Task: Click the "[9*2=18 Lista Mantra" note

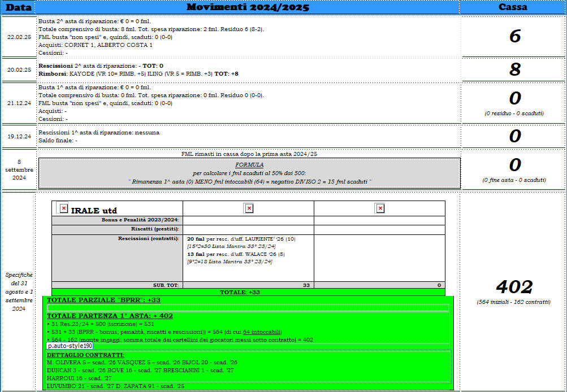Action: [230, 262]
